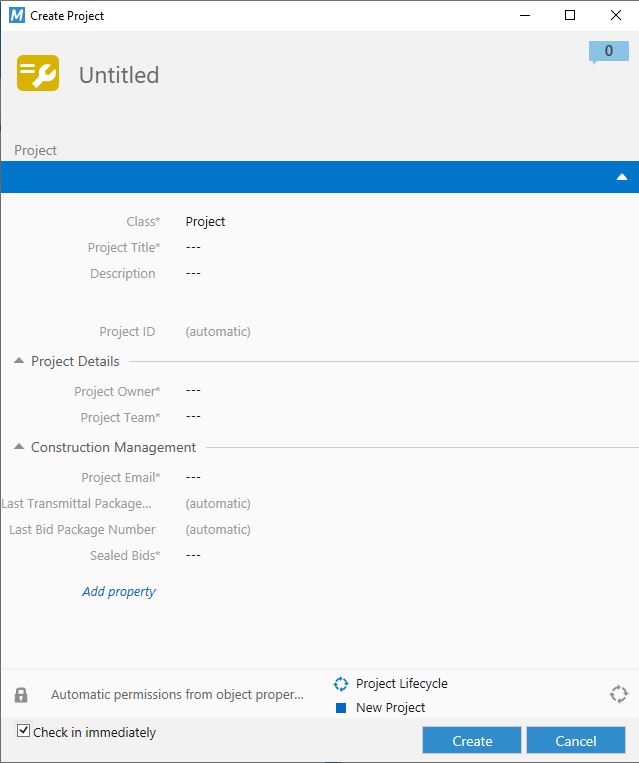Collapse the Project Details section
This screenshot has width=639, height=763.
click(19, 361)
